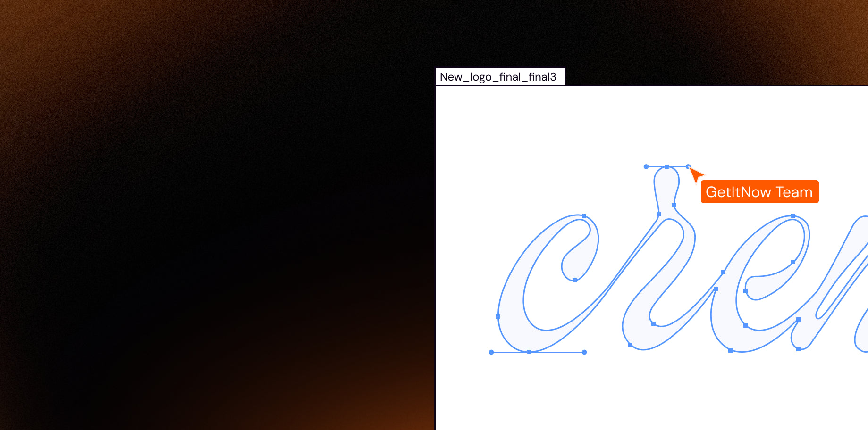Screen dimensions: 868x430
Task: Click the filled bulb at top of letter r
Action: (x=666, y=184)
